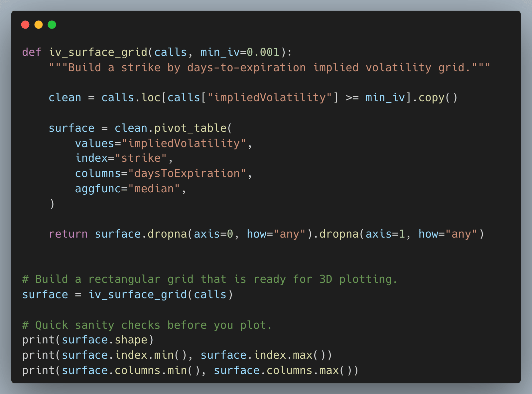This screenshot has width=532, height=394.
Task: Select the clean variable being assigned
Action: click(65, 98)
